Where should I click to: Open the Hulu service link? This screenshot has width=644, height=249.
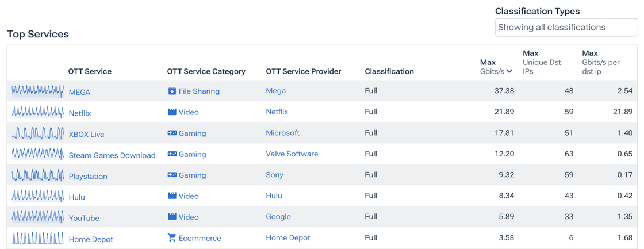click(77, 197)
